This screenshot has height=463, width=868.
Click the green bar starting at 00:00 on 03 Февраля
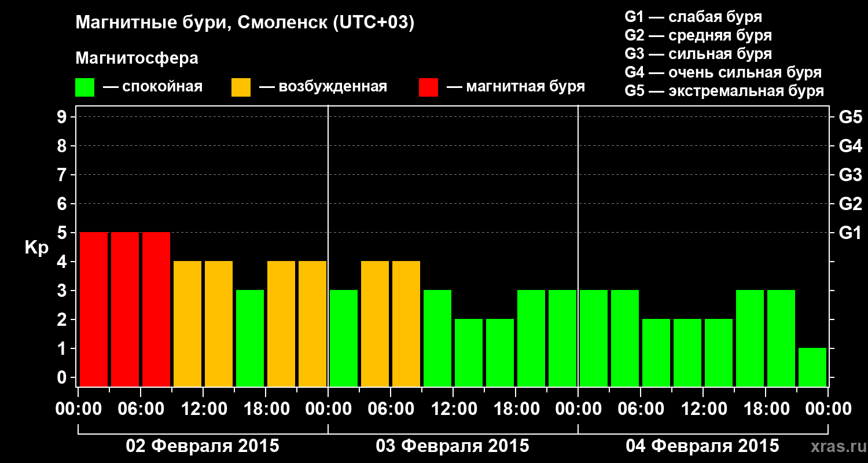click(344, 338)
